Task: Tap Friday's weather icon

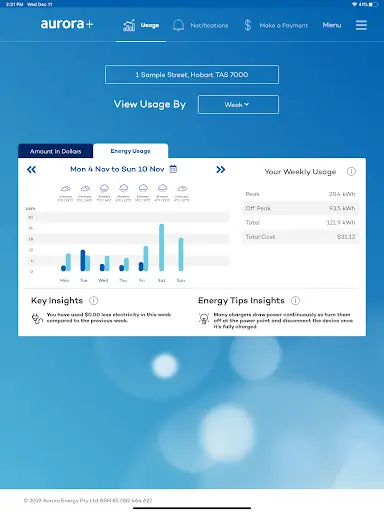Action: (143, 188)
